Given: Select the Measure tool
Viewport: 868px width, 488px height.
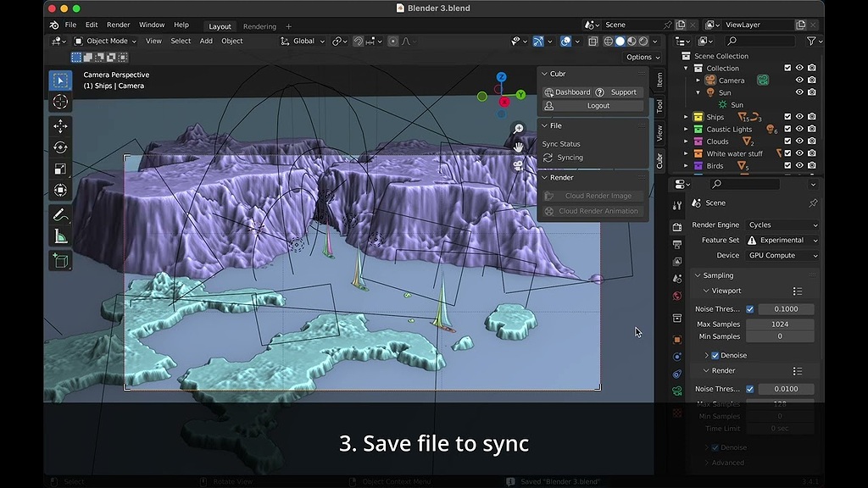Looking at the screenshot, I should pos(60,236).
